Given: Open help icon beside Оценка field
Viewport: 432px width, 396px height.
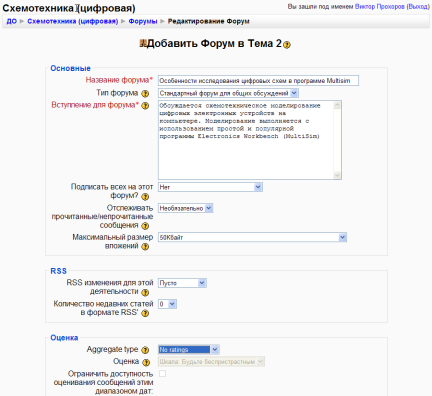Looking at the screenshot, I should click(146, 362).
